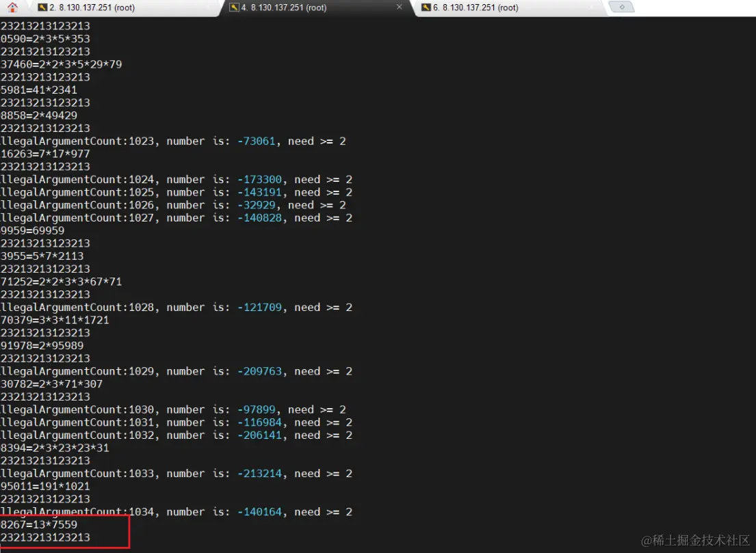Screen dimensions: 756x553
Task: Click output line 8858=2*49429
Action: click(x=38, y=115)
